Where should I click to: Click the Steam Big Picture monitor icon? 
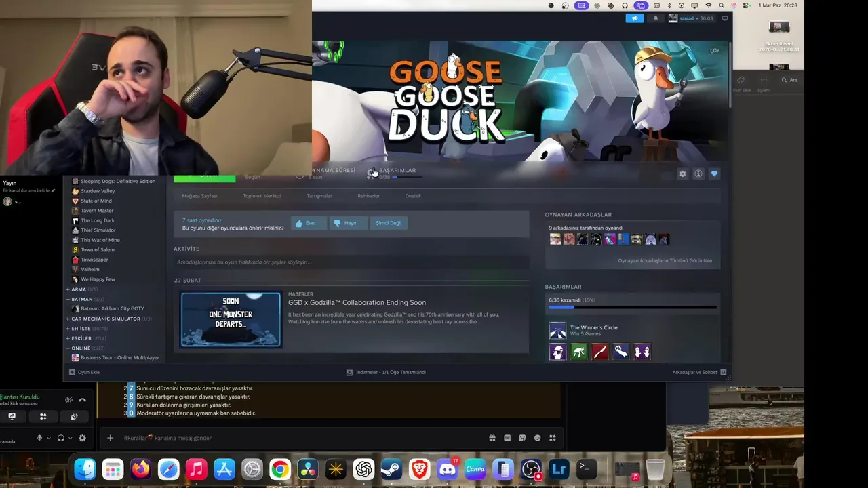(x=725, y=18)
